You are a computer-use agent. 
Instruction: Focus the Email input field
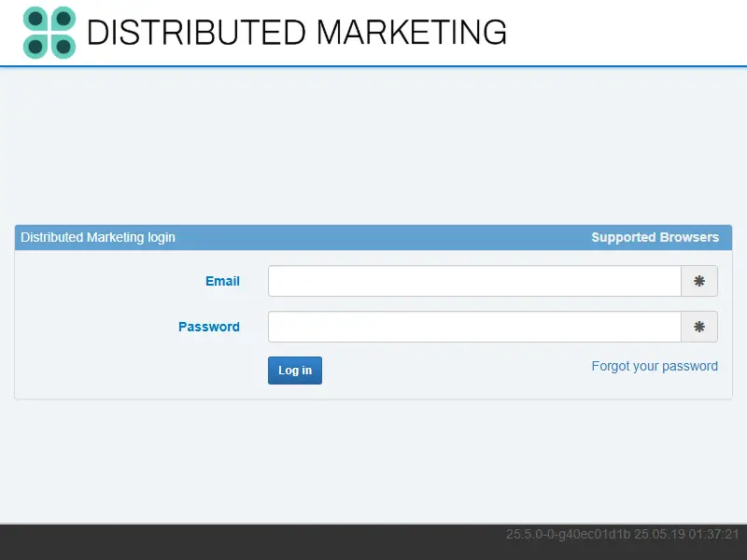pyautogui.click(x=474, y=281)
